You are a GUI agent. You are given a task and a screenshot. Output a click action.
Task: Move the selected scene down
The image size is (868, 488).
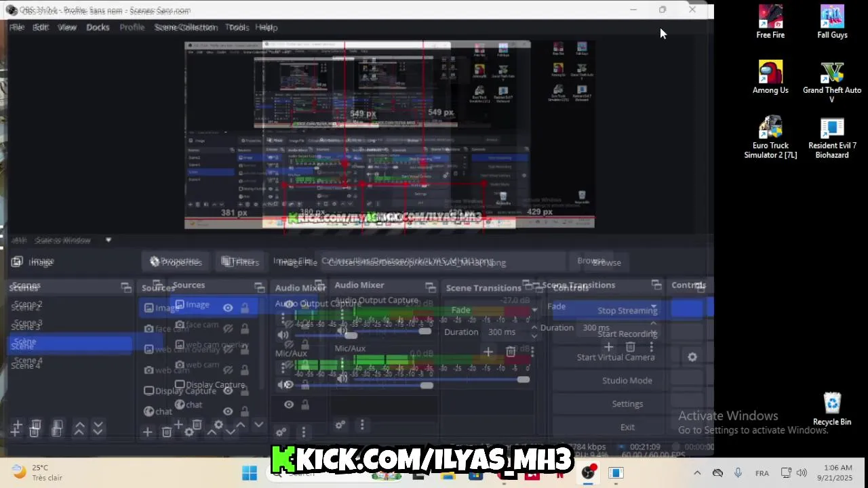[98, 428]
